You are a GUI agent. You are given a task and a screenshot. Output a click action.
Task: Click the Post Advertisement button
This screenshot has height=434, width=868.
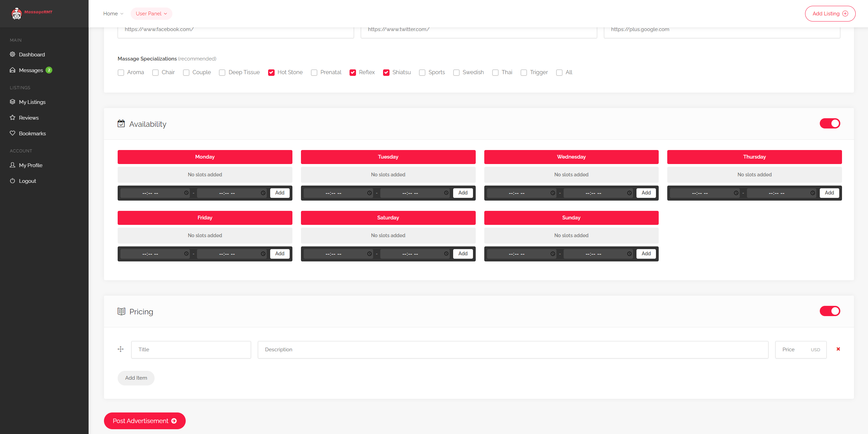(145, 421)
